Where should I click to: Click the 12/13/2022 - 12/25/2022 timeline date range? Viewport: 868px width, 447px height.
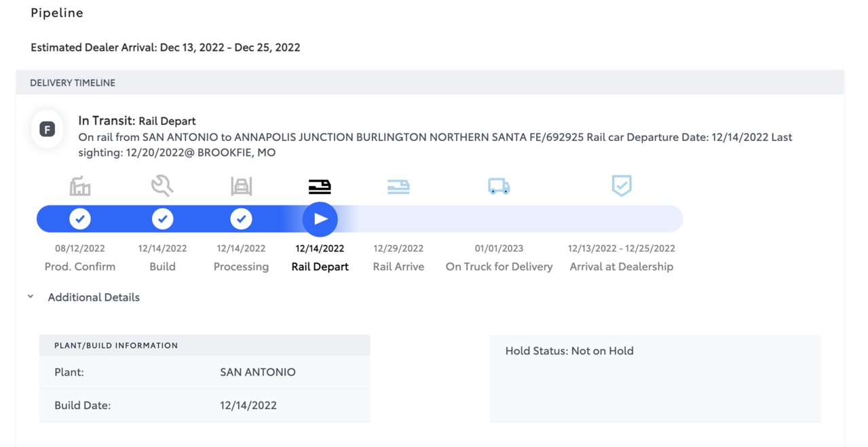pyautogui.click(x=622, y=248)
